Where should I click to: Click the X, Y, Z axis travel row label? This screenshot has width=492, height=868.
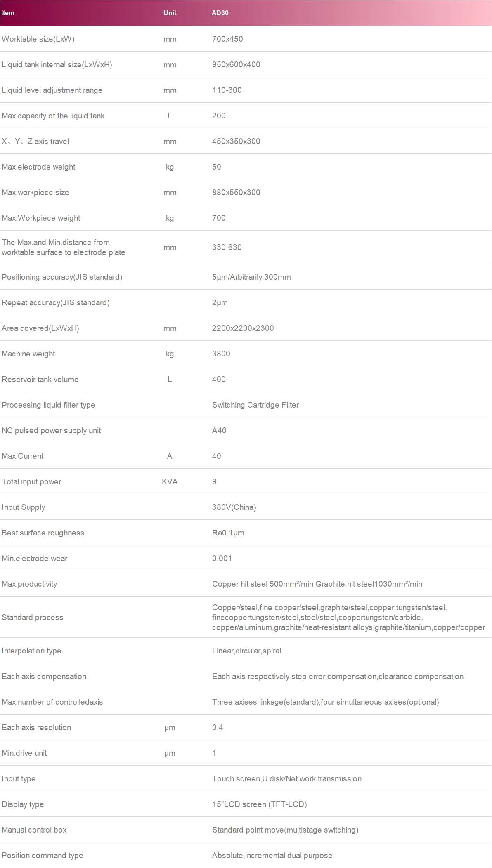point(35,142)
